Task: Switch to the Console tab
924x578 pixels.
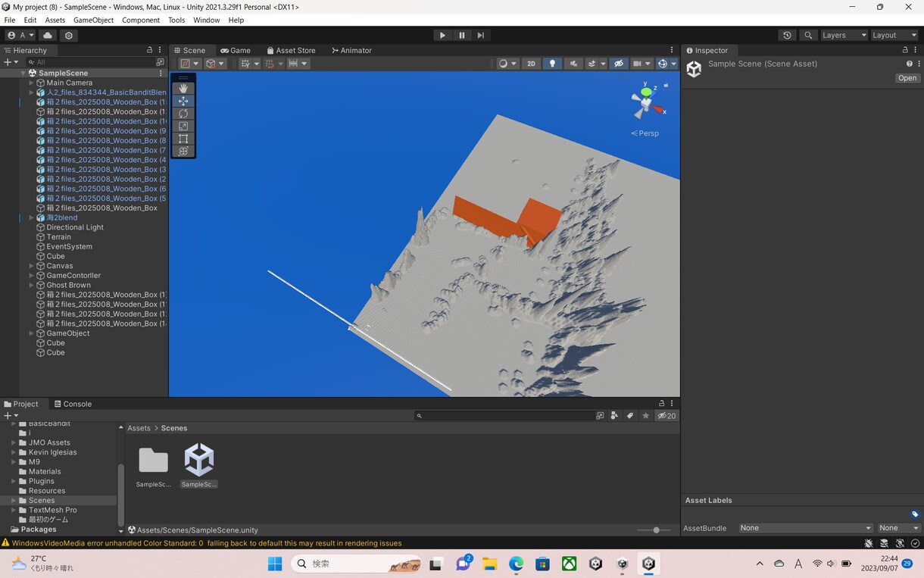Action: coord(72,404)
